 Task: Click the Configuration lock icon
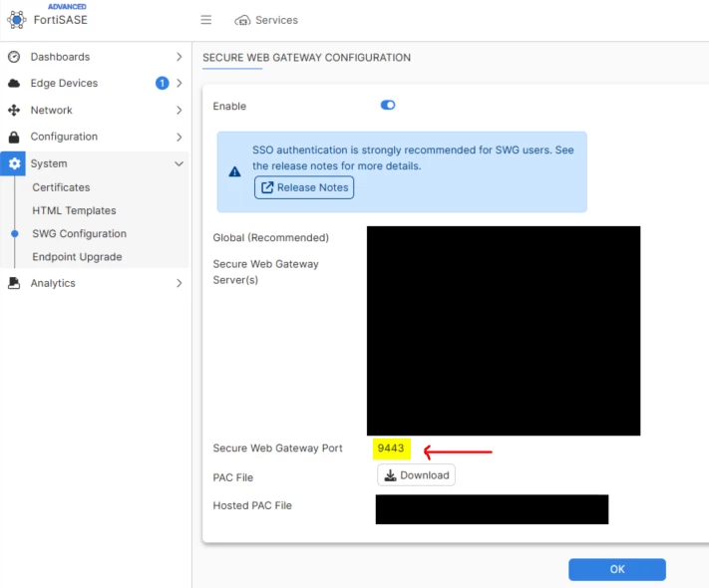[14, 137]
